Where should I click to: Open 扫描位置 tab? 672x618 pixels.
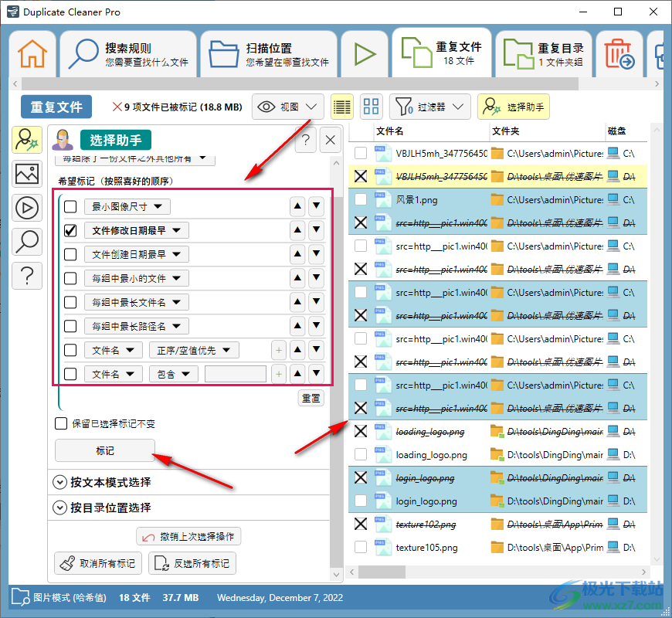pyautogui.click(x=269, y=54)
